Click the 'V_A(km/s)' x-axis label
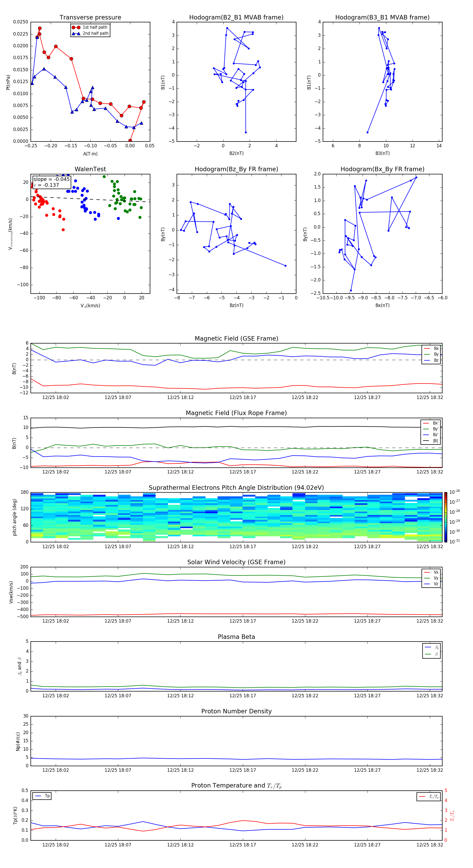 click(90, 306)
